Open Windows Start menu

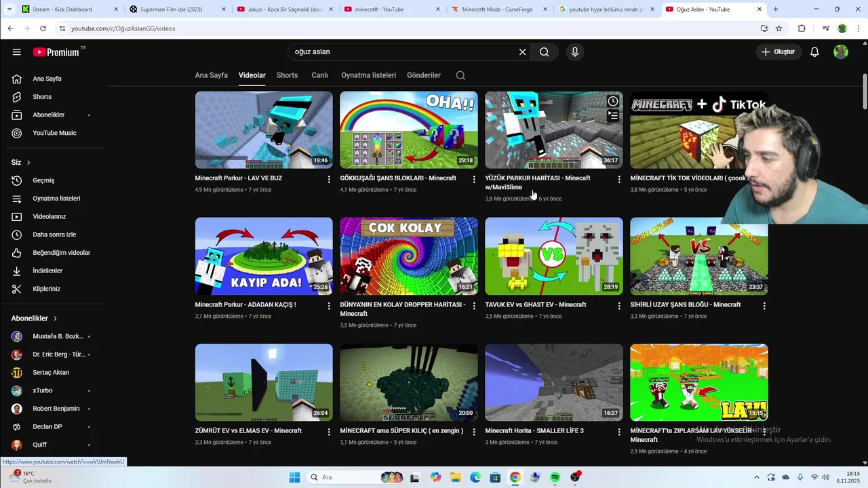pyautogui.click(x=294, y=477)
